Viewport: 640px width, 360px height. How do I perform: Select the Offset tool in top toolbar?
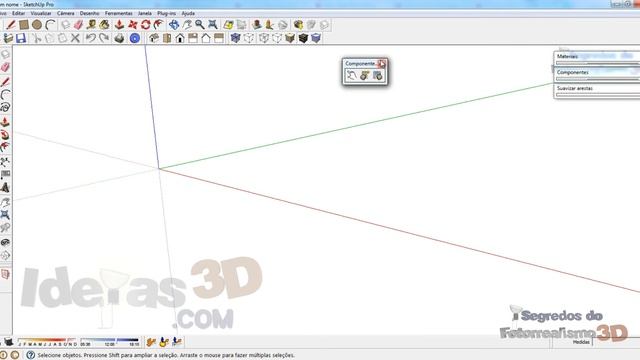159,25
